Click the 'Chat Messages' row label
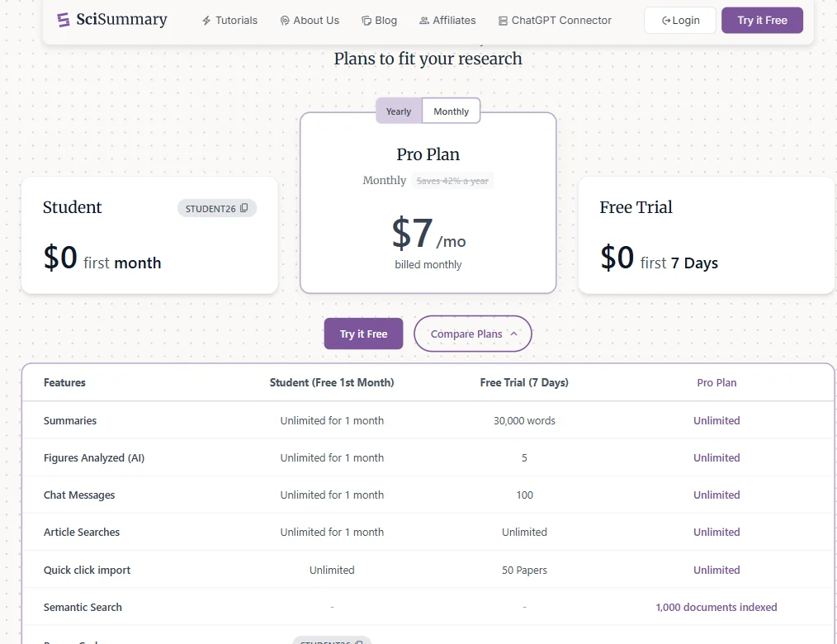This screenshot has height=644, width=837. click(x=79, y=495)
